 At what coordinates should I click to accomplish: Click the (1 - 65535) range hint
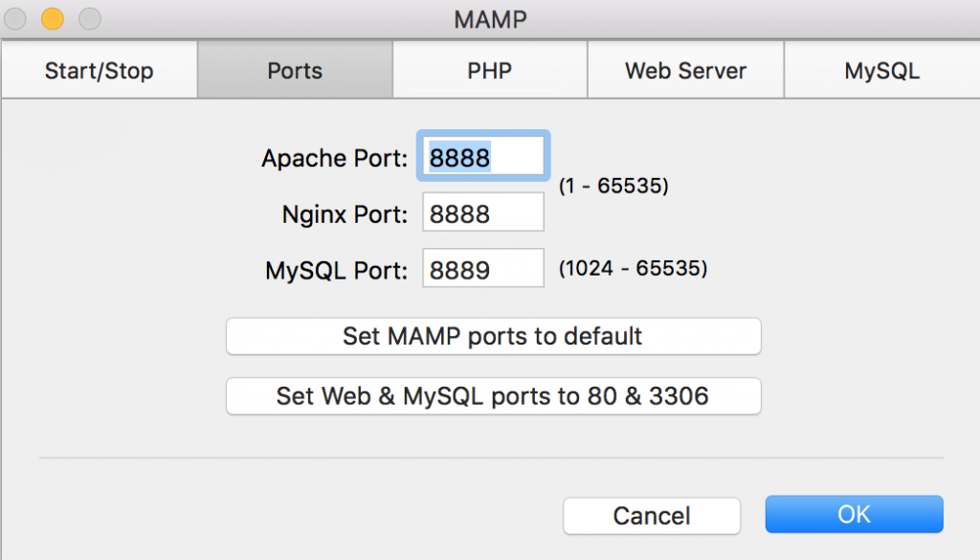613,186
